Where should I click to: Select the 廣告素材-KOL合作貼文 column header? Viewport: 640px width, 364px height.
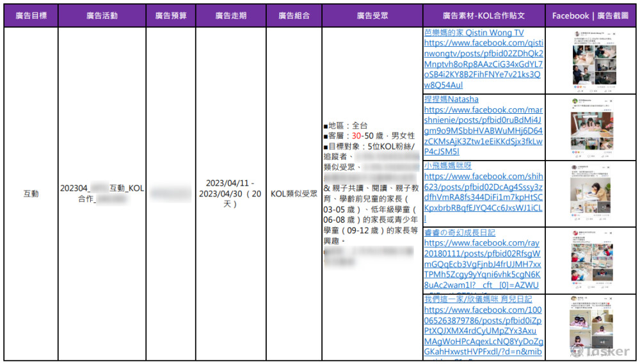(x=483, y=15)
